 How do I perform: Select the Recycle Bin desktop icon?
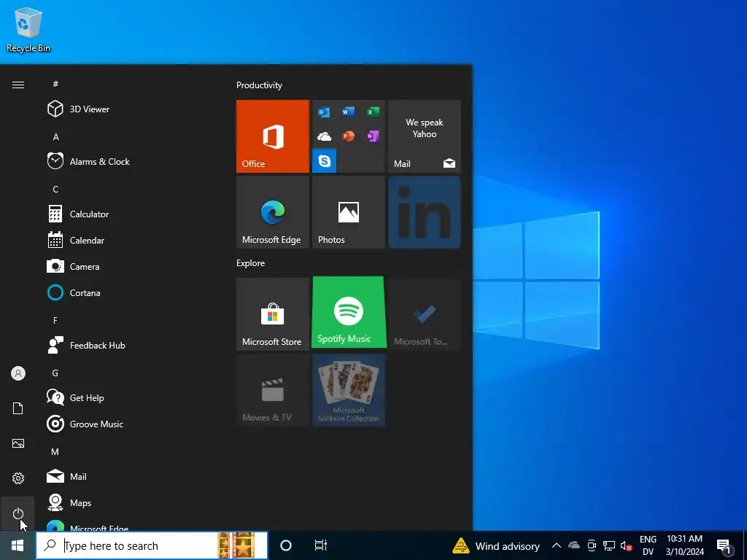click(x=28, y=29)
